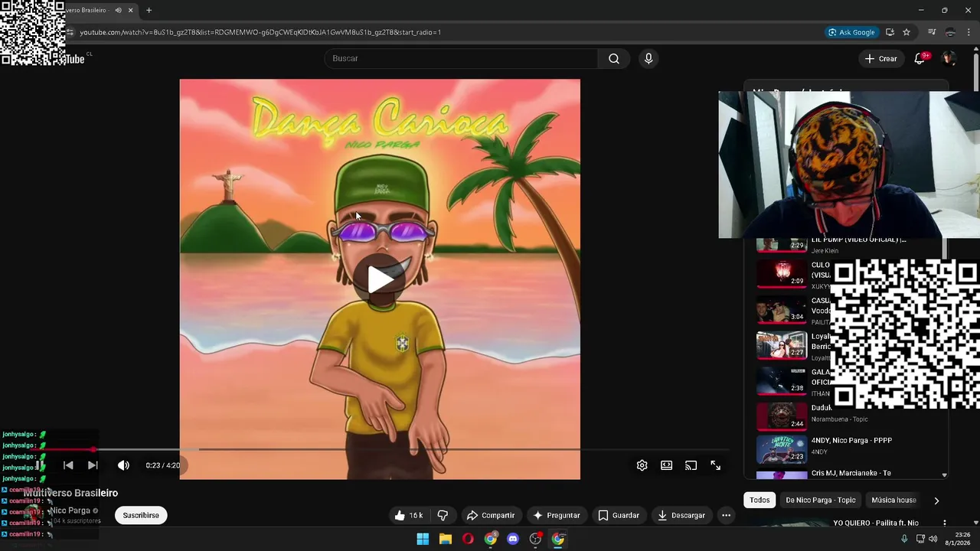Open more actions ellipsis menu
This screenshot has width=980, height=551.
[x=726, y=515]
